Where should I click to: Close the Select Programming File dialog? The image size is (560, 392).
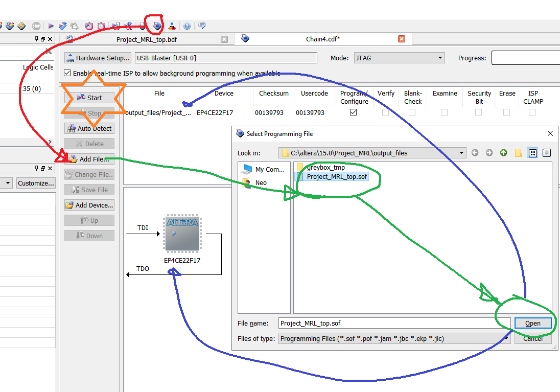[550, 133]
